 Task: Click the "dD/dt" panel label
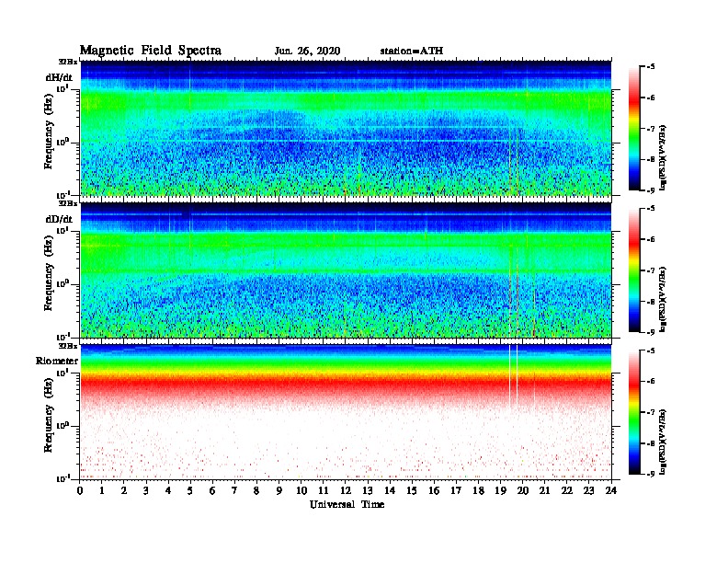tap(59, 219)
